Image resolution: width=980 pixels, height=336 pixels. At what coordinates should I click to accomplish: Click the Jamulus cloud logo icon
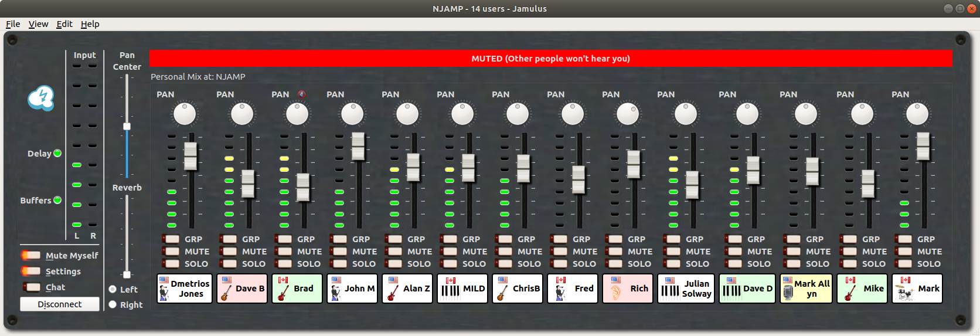tap(41, 98)
